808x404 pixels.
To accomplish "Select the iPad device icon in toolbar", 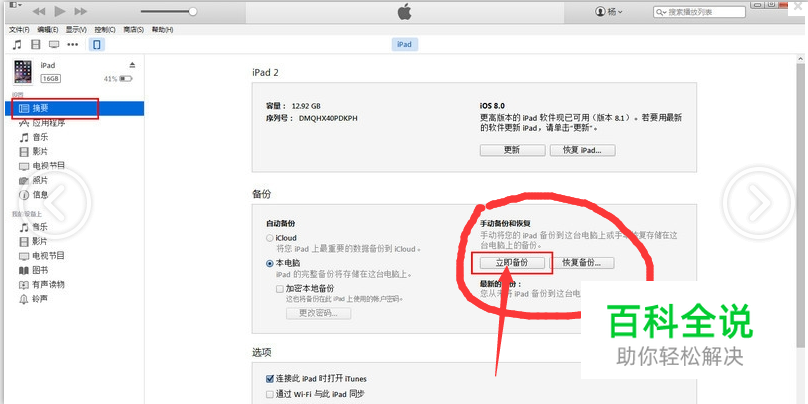I will (96, 44).
